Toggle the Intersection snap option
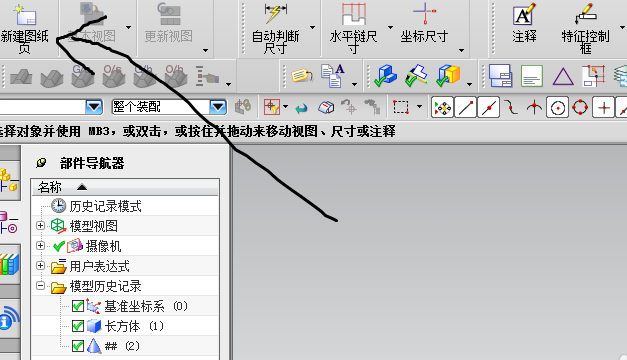Screen dimensions: 627x360 pyautogui.click(x=535, y=108)
